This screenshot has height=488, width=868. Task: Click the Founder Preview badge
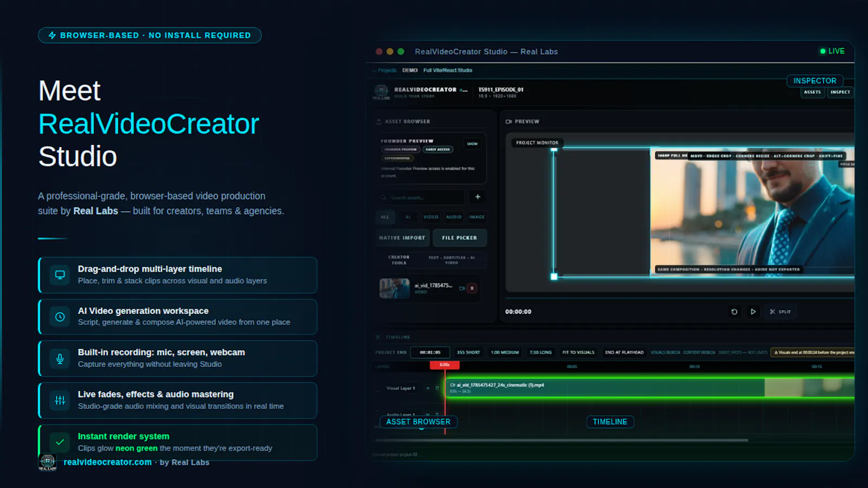[401, 150]
